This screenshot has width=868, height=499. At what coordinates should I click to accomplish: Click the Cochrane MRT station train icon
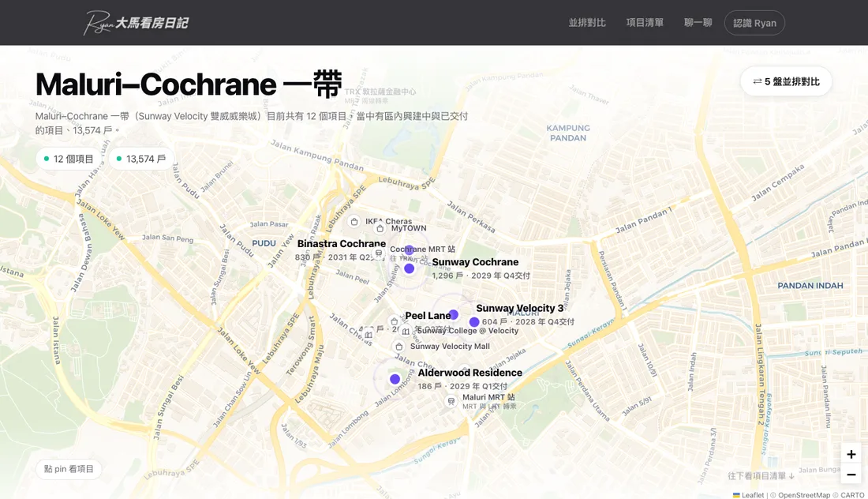coord(379,253)
